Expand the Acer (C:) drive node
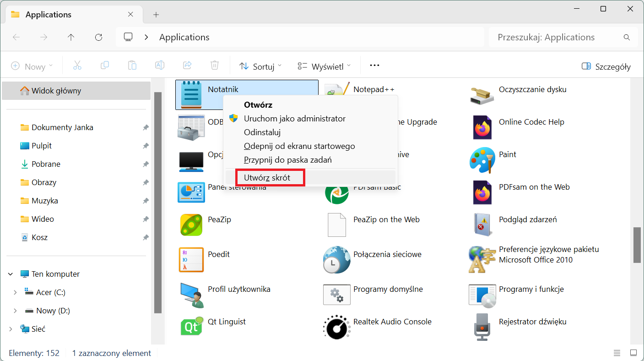 coord(15,292)
